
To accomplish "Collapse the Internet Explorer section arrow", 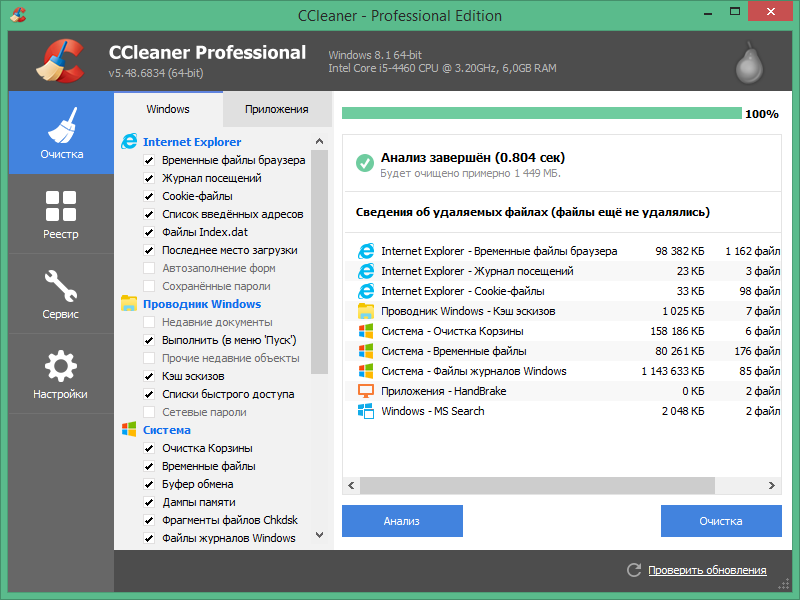I will 319,142.
